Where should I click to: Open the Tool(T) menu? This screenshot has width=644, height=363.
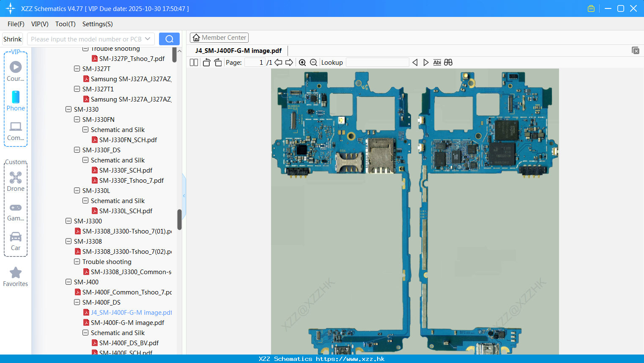(x=66, y=24)
